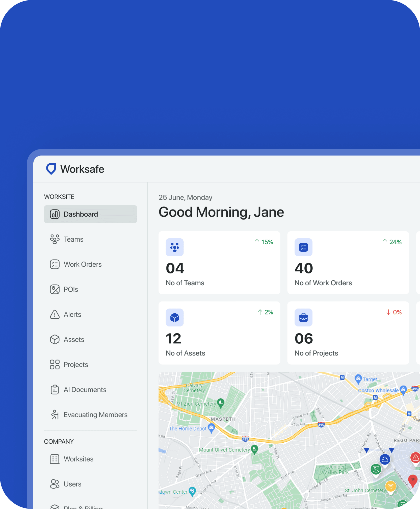Click the green POI map marker

(376, 469)
